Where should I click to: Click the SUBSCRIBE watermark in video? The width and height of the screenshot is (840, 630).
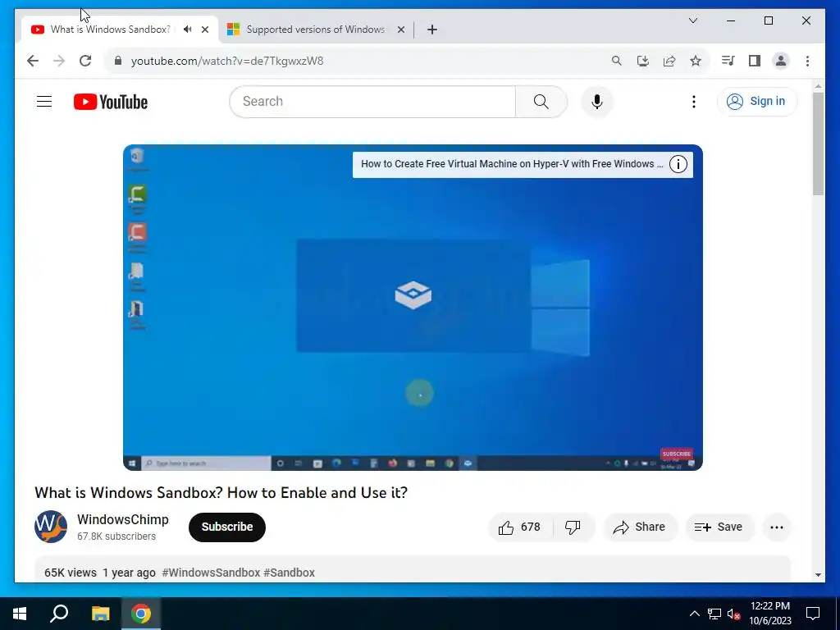pos(677,454)
